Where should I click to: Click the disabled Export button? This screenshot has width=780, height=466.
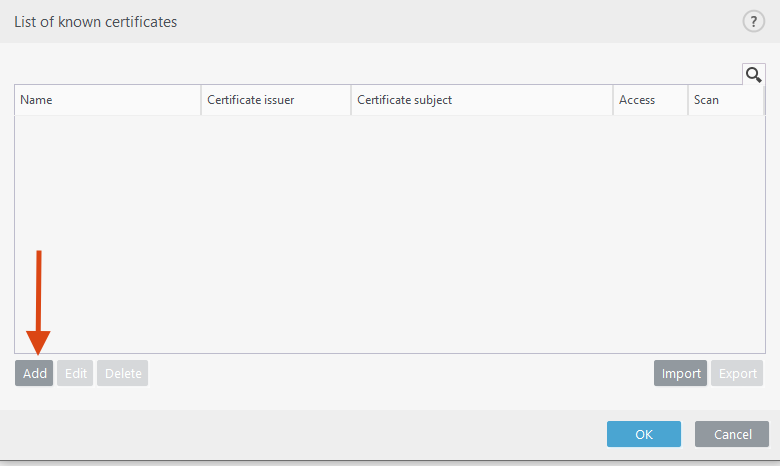[737, 374]
